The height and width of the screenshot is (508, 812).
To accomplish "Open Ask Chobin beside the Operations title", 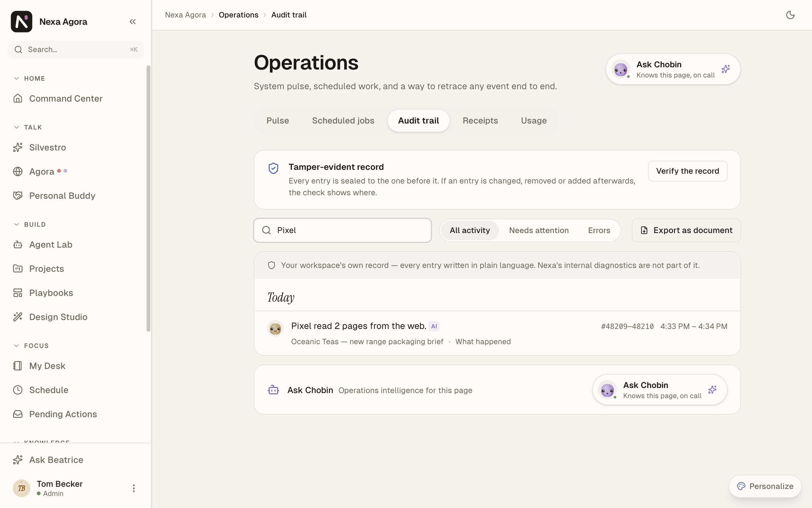I will [x=673, y=69].
